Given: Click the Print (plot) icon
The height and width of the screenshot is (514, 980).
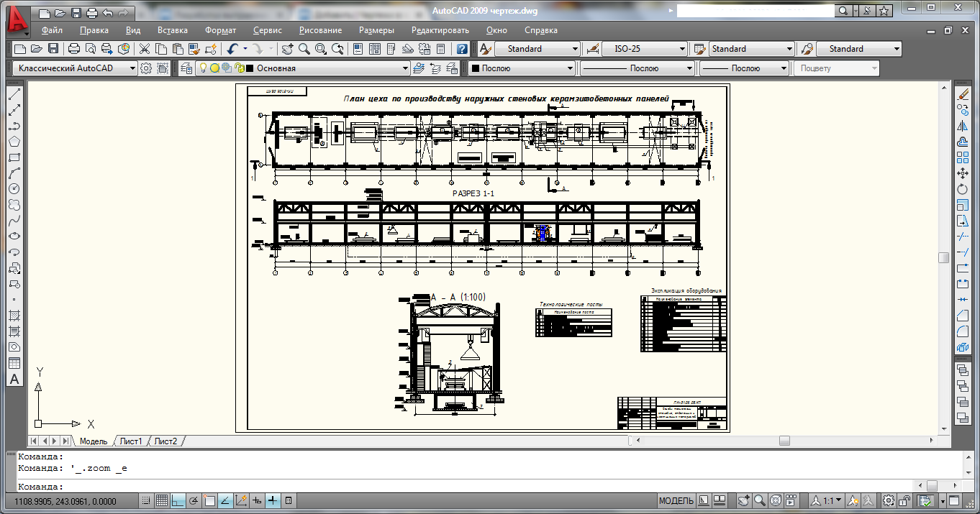Looking at the screenshot, I should click(x=73, y=49).
